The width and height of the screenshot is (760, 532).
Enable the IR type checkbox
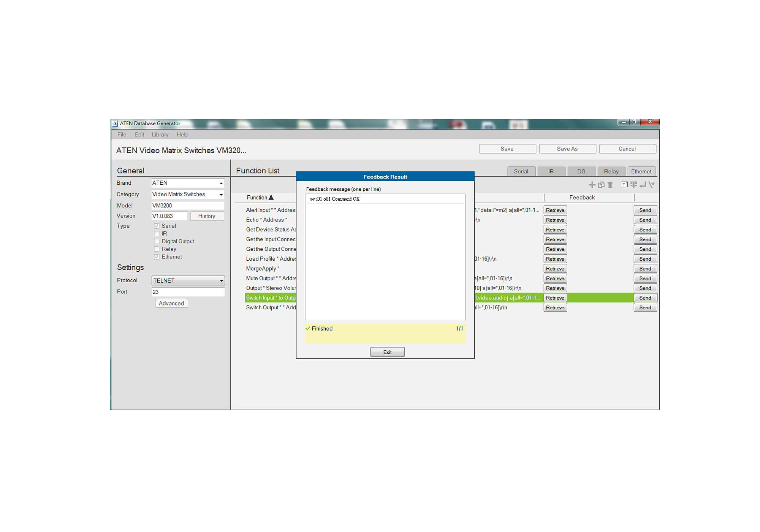(x=157, y=234)
